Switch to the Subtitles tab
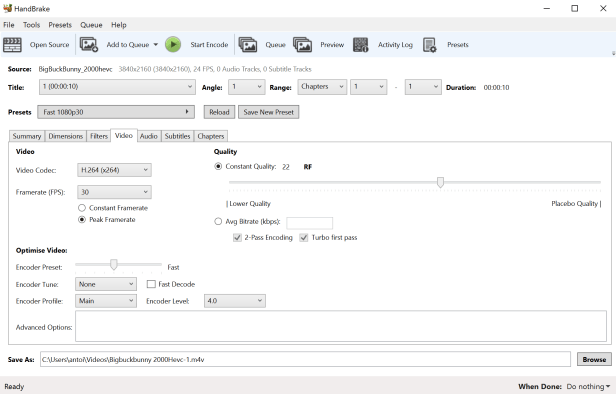This screenshot has height=394, width=616. 177,136
